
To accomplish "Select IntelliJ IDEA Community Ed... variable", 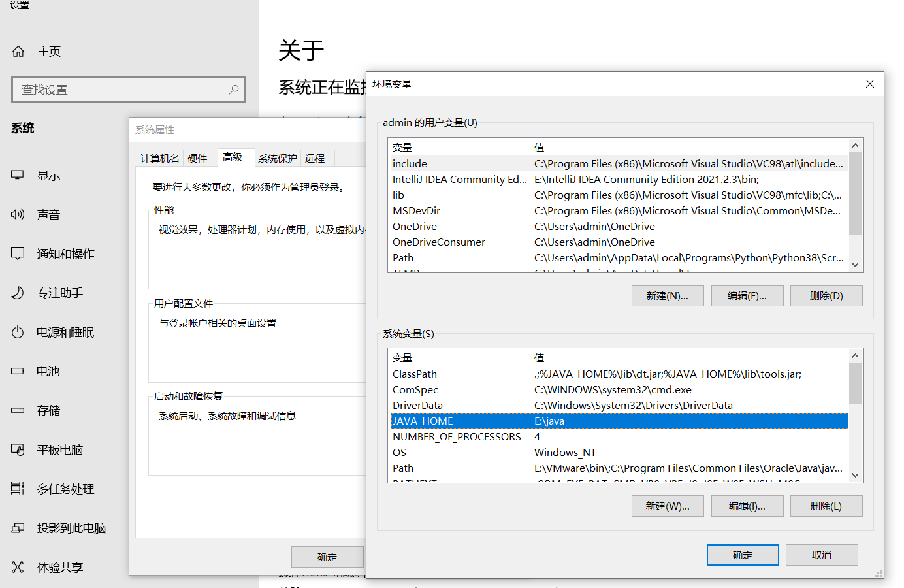I will click(619, 179).
